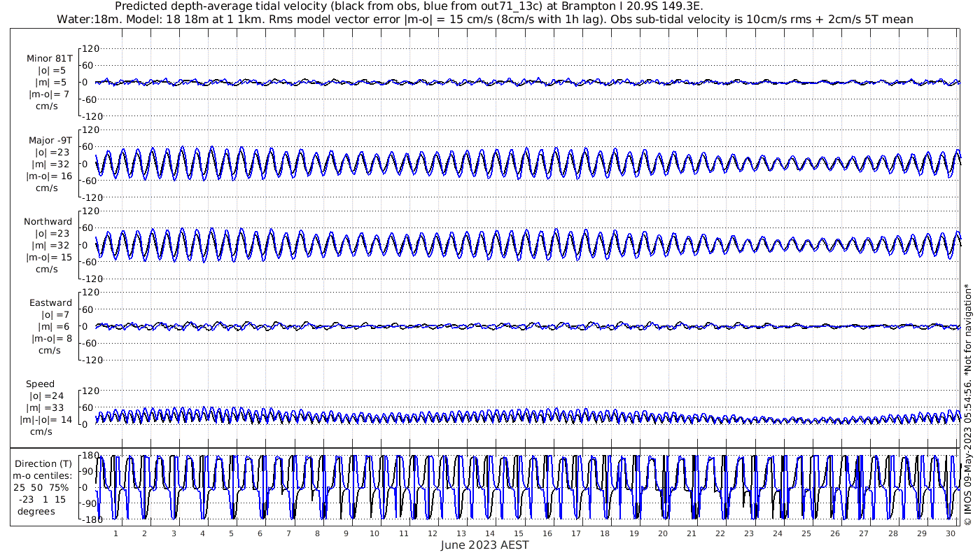Click the '|m-o|= 16' value under Major
This screenshot has width=980, height=560.
pyautogui.click(x=50, y=176)
